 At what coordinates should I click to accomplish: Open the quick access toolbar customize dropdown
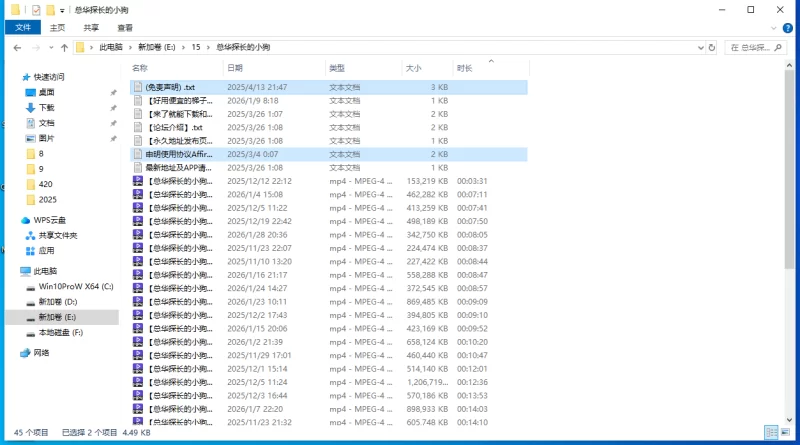(x=64, y=10)
